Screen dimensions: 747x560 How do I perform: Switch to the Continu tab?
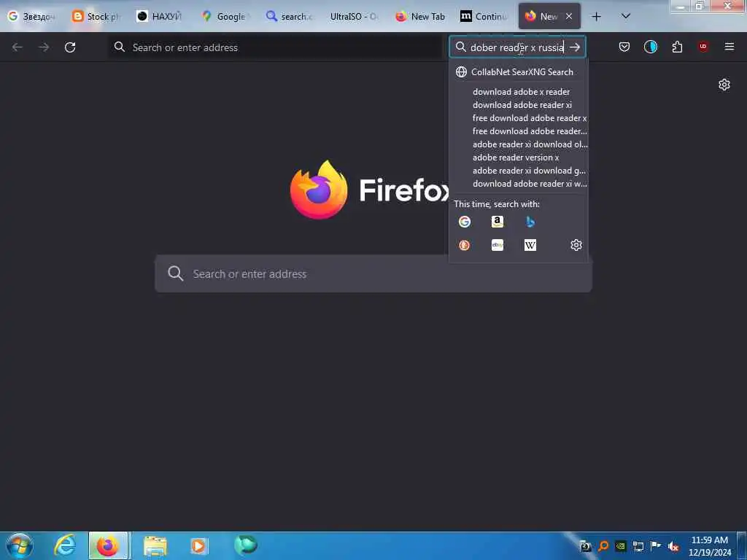point(484,16)
